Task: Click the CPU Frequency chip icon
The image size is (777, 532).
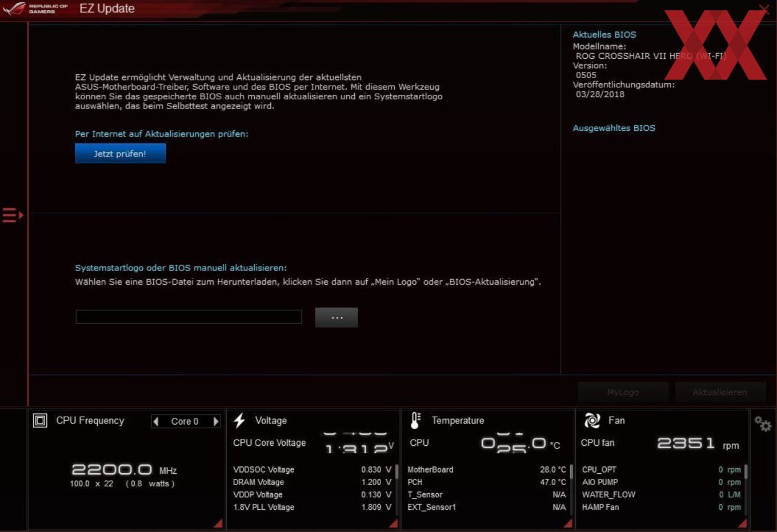Action: [40, 421]
